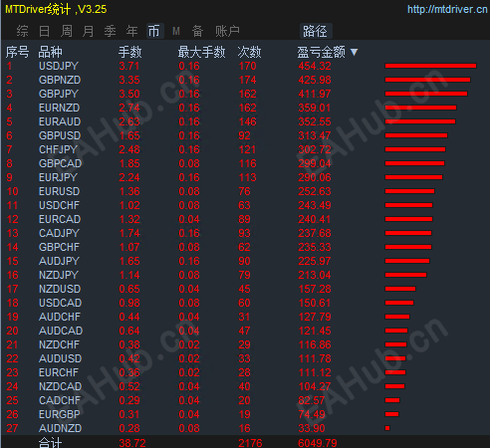Screen dimensions: 490x448
Task: Select the AUDJPY symbol
Action: tap(59, 261)
